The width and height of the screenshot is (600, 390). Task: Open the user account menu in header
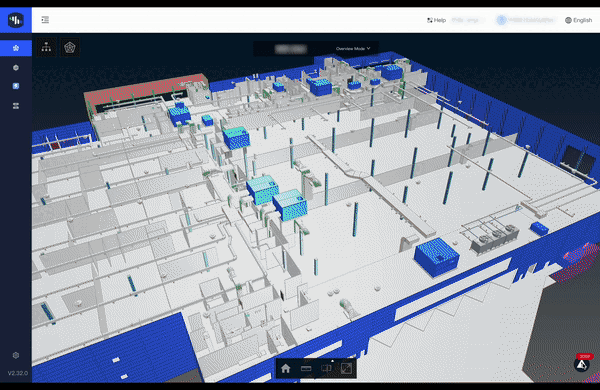[525, 20]
